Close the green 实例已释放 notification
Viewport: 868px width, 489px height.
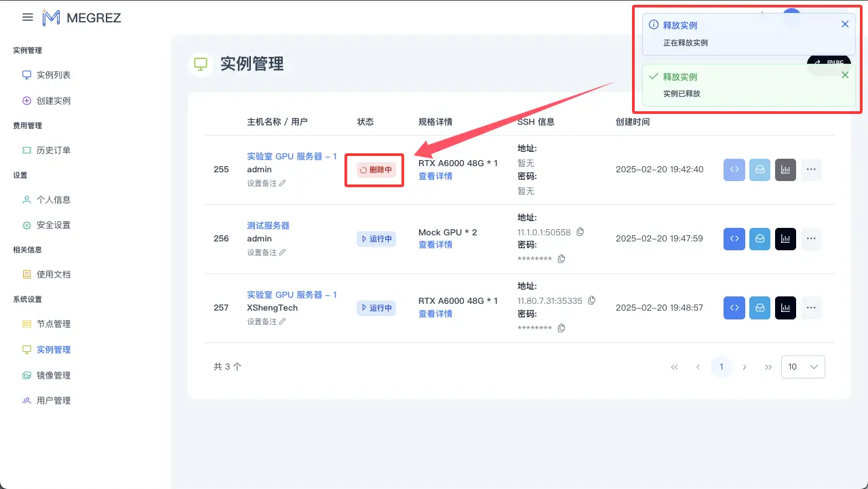(x=845, y=75)
